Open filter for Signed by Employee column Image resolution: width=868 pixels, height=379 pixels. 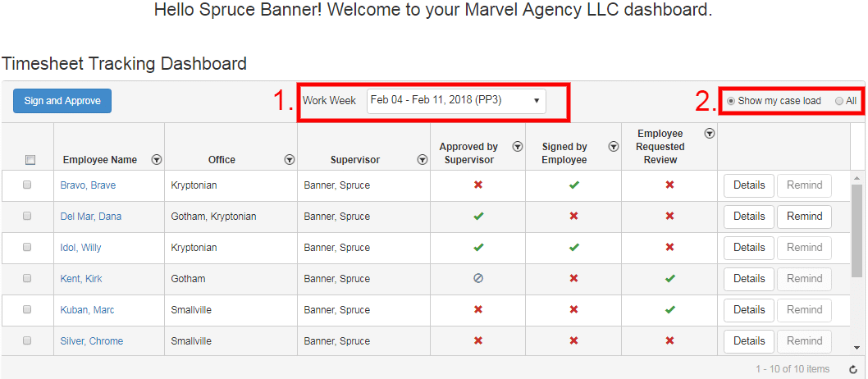(x=614, y=146)
